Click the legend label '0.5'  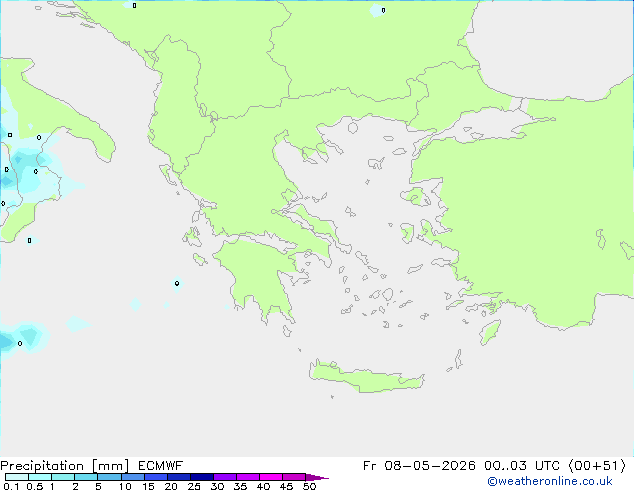pos(35,486)
